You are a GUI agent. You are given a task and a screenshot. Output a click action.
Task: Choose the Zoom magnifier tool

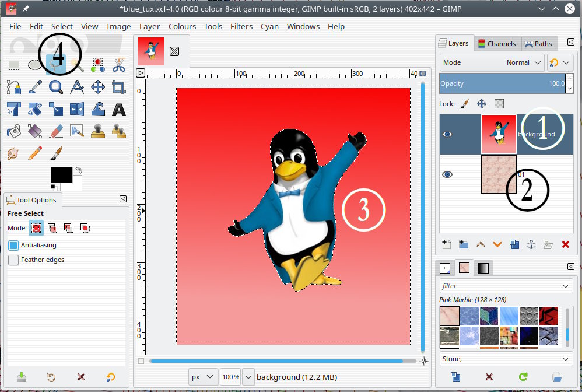click(x=55, y=87)
